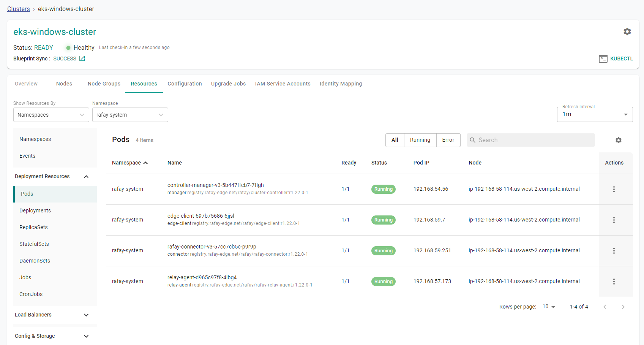Filter pods by All
Image resolution: width=644 pixels, height=345 pixels.
tap(395, 140)
